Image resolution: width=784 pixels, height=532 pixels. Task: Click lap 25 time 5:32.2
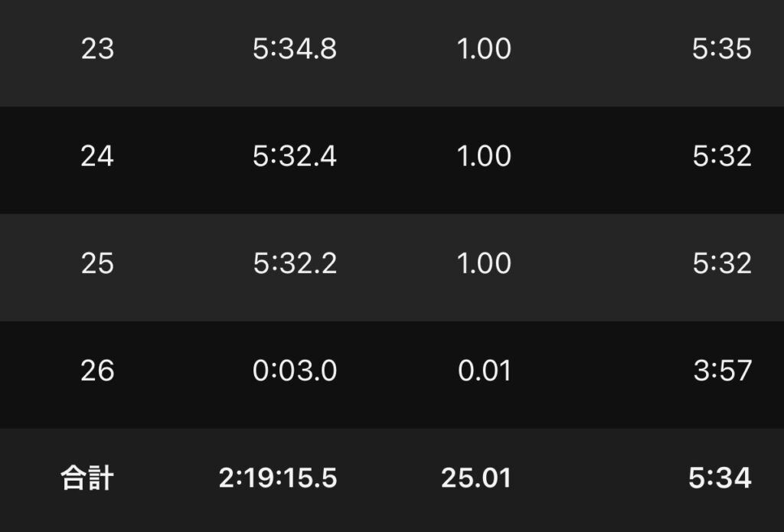pos(294,264)
